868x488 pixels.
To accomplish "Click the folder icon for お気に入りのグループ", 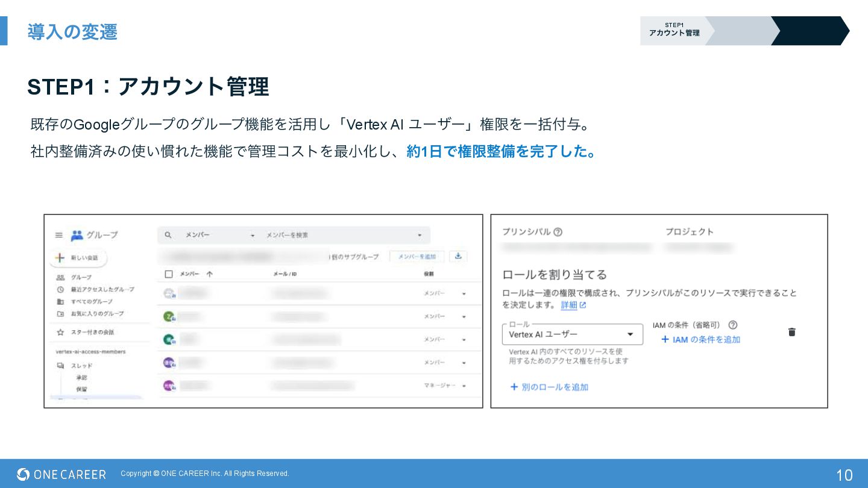I will (x=60, y=314).
